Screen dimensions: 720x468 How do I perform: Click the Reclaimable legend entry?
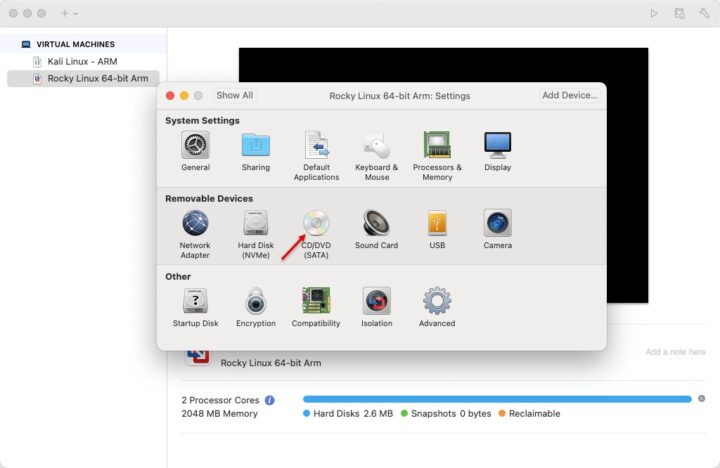point(529,413)
